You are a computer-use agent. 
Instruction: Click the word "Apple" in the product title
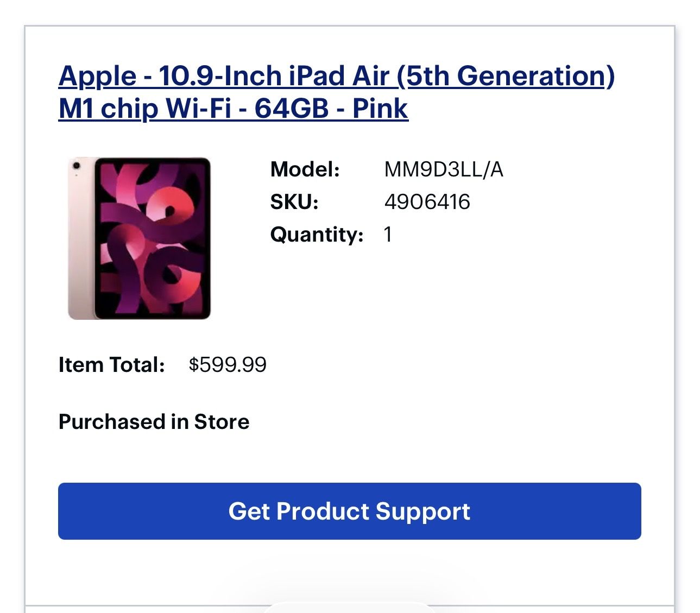click(x=97, y=75)
